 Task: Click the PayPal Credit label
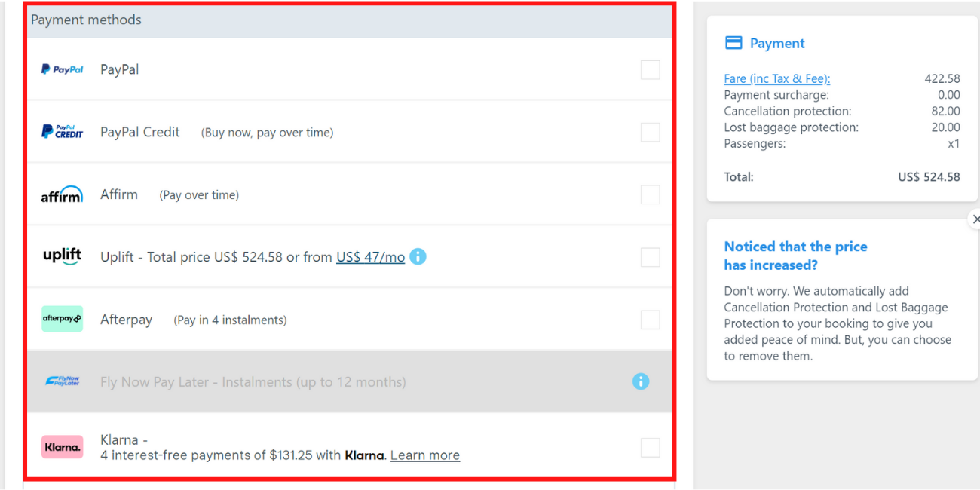pyautogui.click(x=140, y=132)
